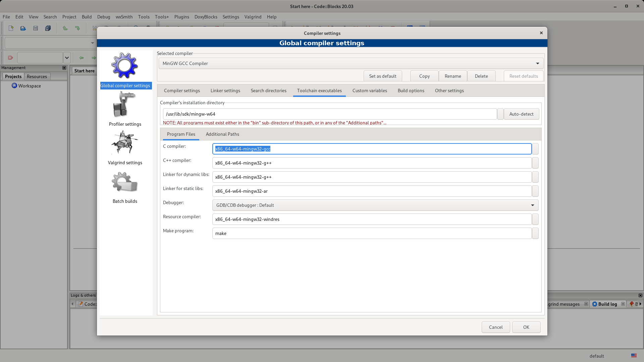Click browse button for Resource compiler
This screenshot has height=362, width=644.
(535, 219)
